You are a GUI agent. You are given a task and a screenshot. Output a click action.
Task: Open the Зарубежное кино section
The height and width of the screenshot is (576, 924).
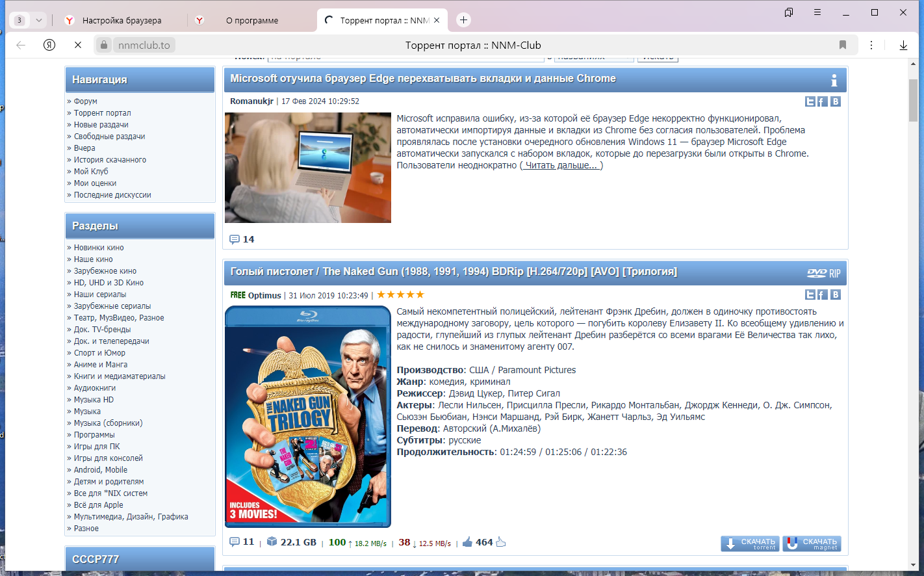[x=105, y=271]
